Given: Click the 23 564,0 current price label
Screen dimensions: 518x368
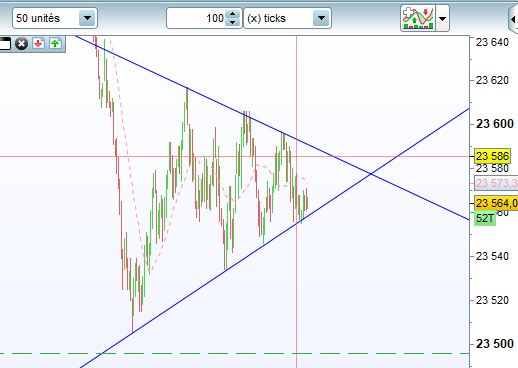Looking at the screenshot, I should click(x=496, y=203).
